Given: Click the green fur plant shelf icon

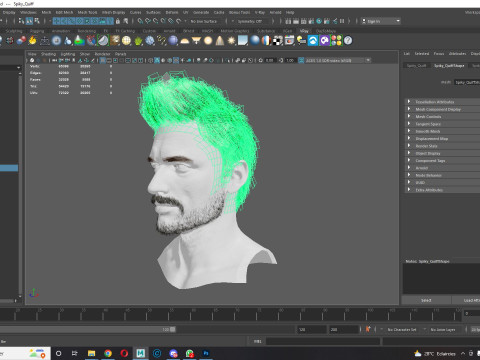Looking at the screenshot, I should [138, 41].
